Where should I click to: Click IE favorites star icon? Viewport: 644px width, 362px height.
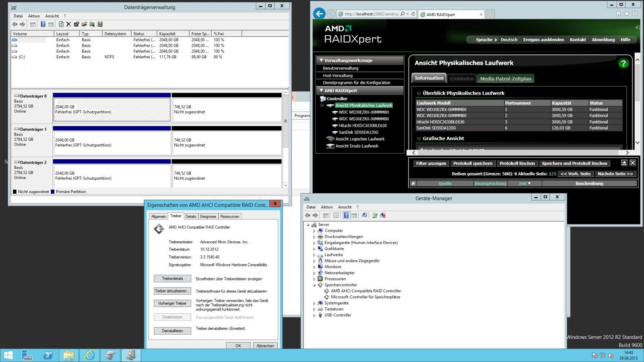click(x=626, y=14)
